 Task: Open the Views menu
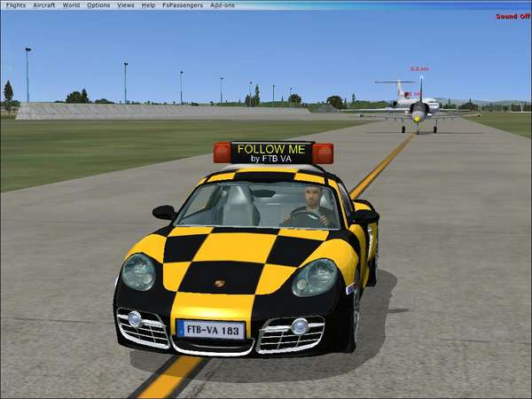click(126, 5)
